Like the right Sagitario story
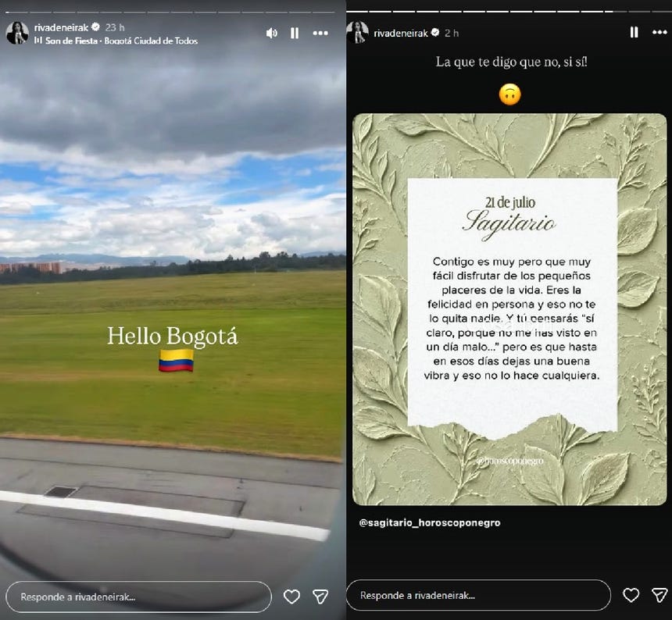This screenshot has height=620, width=672. point(631,595)
